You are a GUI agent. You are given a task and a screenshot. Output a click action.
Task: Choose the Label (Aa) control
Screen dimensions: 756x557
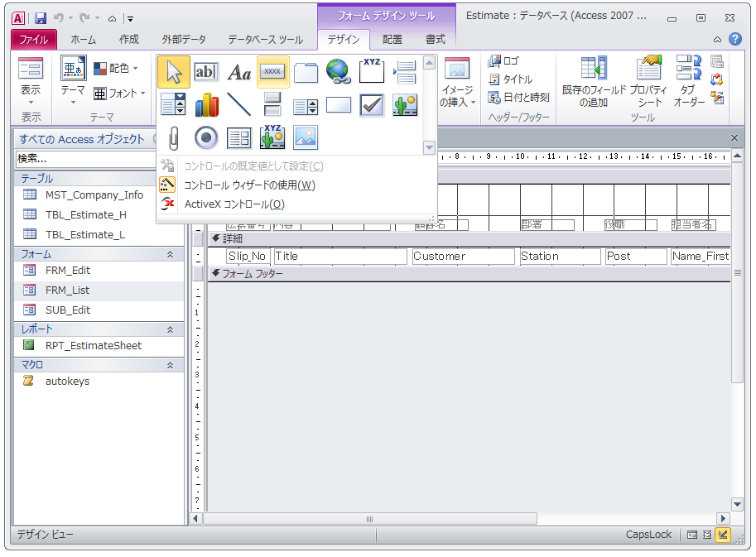pyautogui.click(x=239, y=72)
